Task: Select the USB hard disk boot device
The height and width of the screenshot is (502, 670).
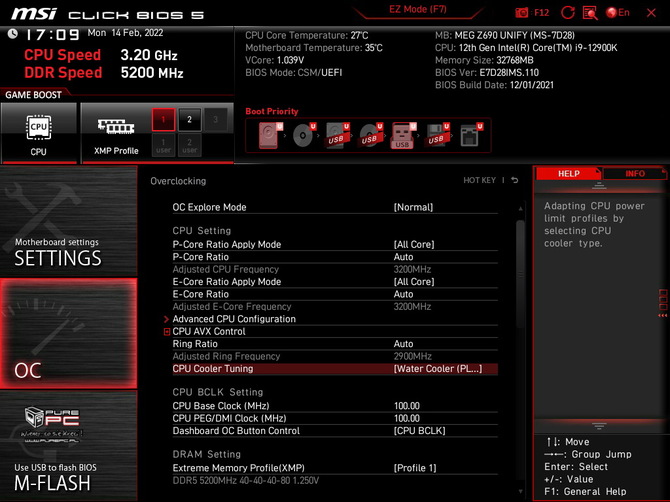Action: [337, 135]
